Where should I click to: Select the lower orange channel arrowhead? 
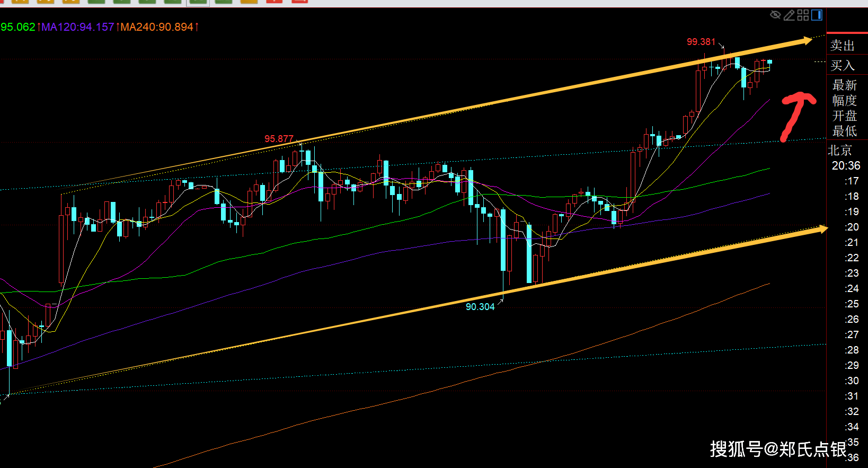click(822, 229)
